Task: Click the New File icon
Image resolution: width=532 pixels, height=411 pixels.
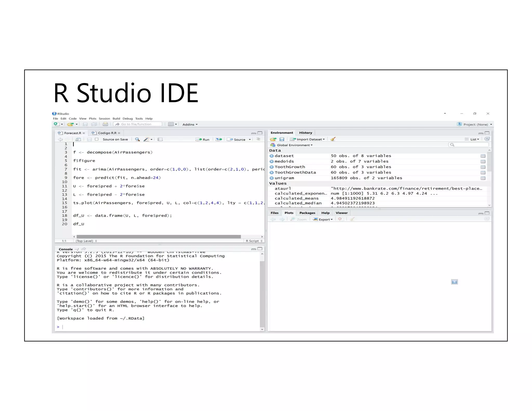Action: tap(56, 124)
